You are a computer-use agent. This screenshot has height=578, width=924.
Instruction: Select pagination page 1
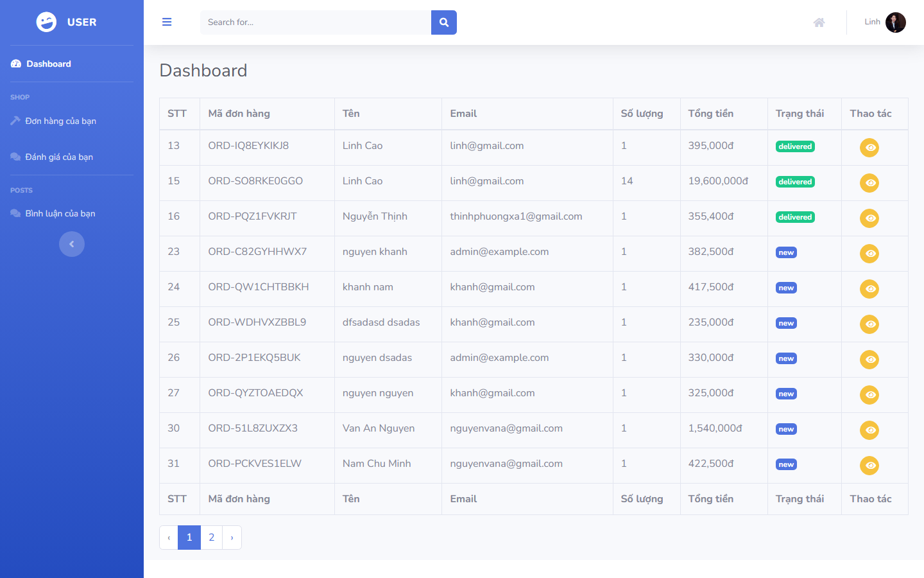(189, 538)
